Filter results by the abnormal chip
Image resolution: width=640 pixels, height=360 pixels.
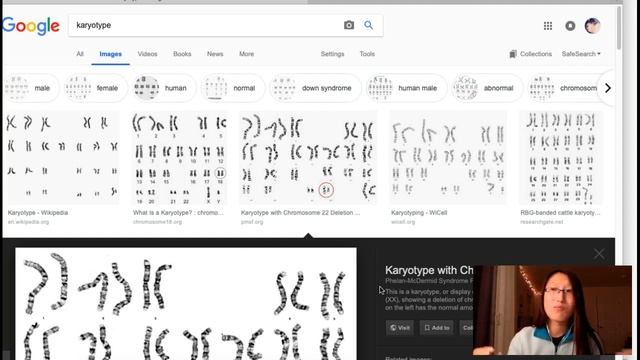point(487,88)
